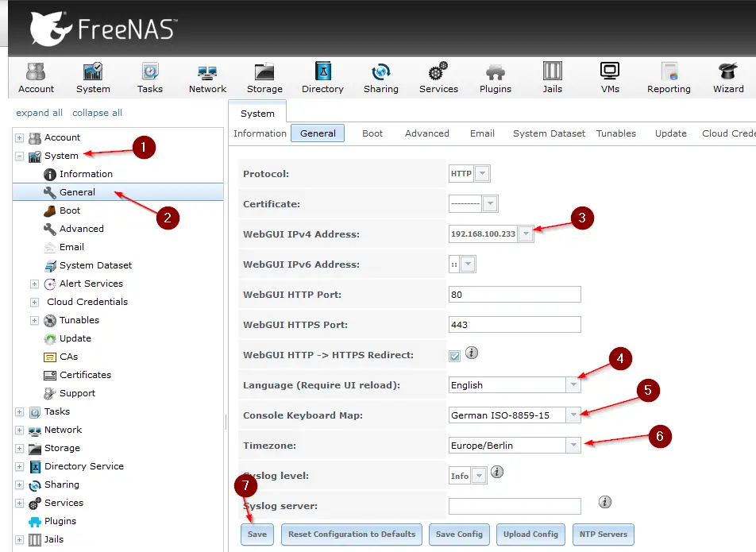Click the FreeNAS shark logo
The image size is (756, 552).
[50, 29]
